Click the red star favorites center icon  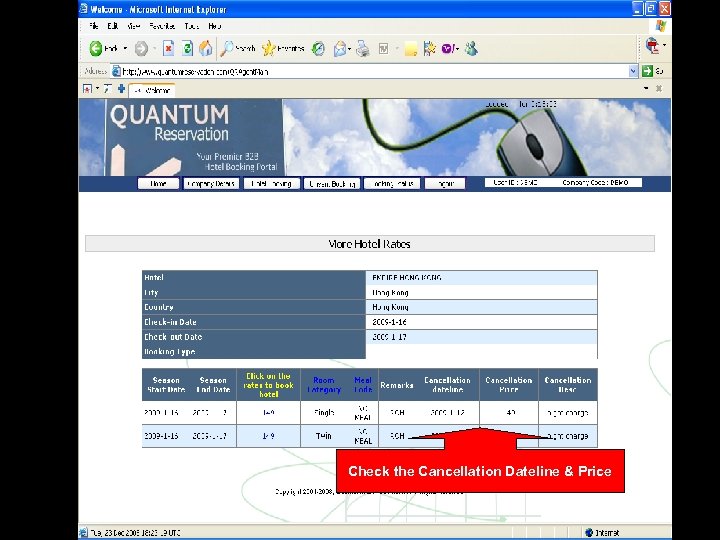(x=87, y=89)
